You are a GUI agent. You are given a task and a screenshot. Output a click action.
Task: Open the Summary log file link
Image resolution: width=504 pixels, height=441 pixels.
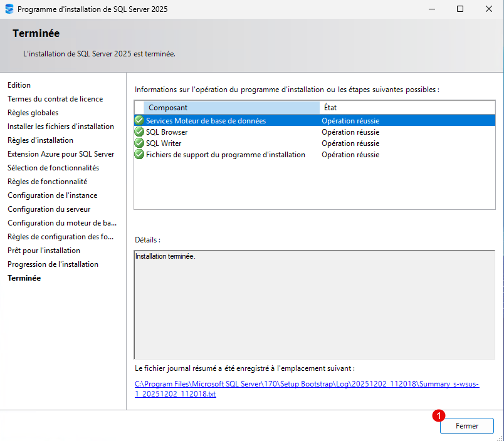[x=307, y=389]
